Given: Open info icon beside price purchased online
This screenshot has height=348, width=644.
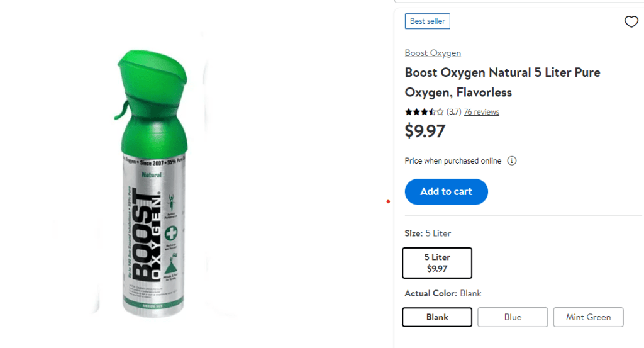Looking at the screenshot, I should 512,161.
